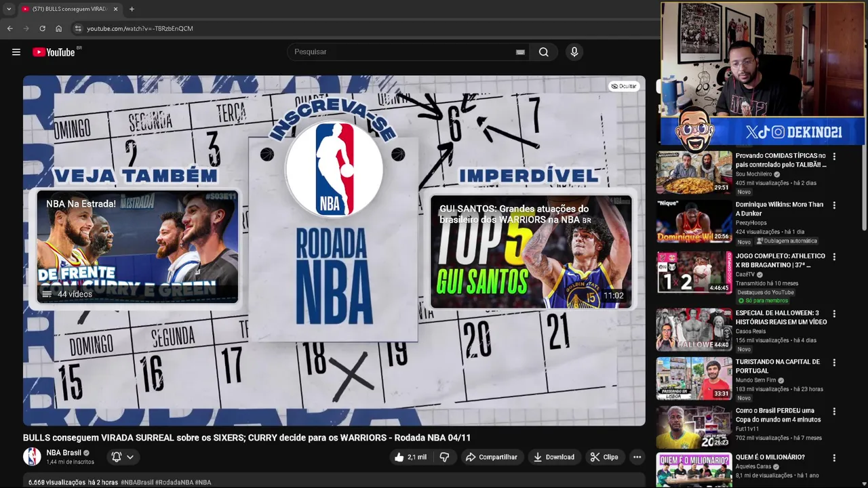Toggle the notification bell for NBA Brasil

point(117,457)
